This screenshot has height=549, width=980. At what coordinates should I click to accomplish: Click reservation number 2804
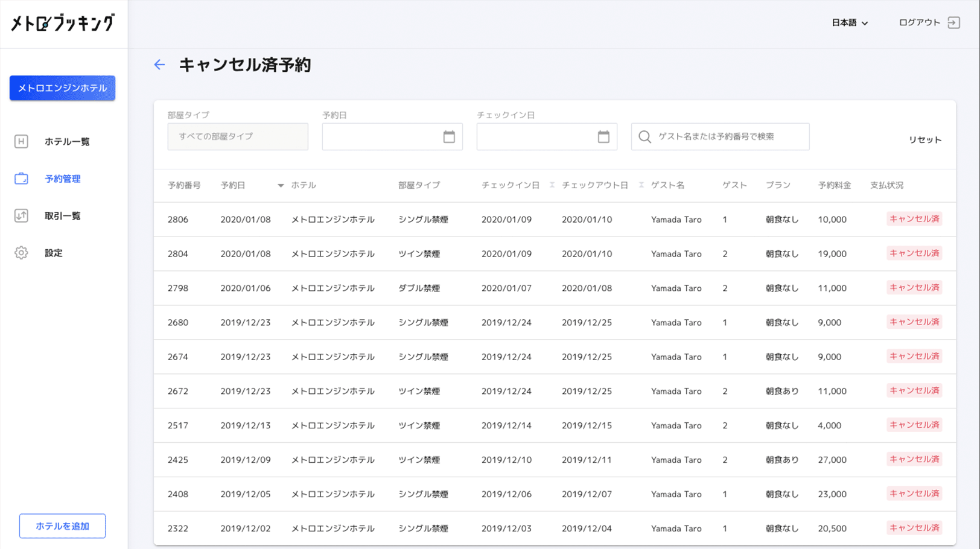coord(178,254)
